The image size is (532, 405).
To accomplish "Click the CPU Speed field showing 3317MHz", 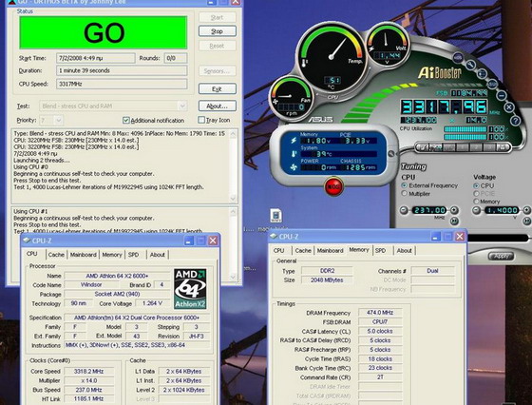I will click(122, 84).
